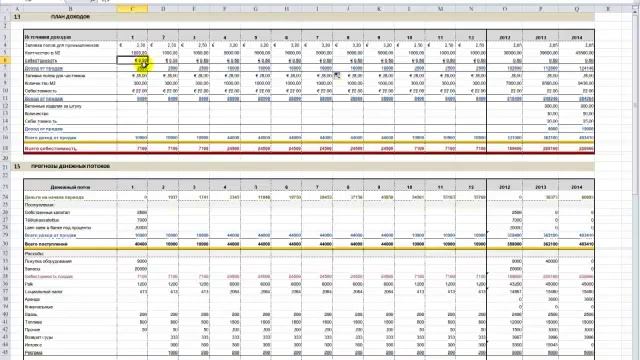Select column header O
This screenshot has height=360, width=640.
[504, 9]
